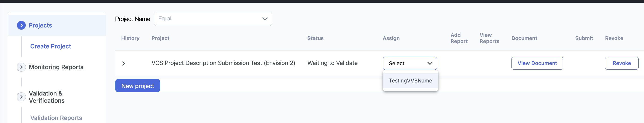Viewport: 644px width, 123px height.
Task: Expand the VCS project history row chevron
Action: pos(123,63)
